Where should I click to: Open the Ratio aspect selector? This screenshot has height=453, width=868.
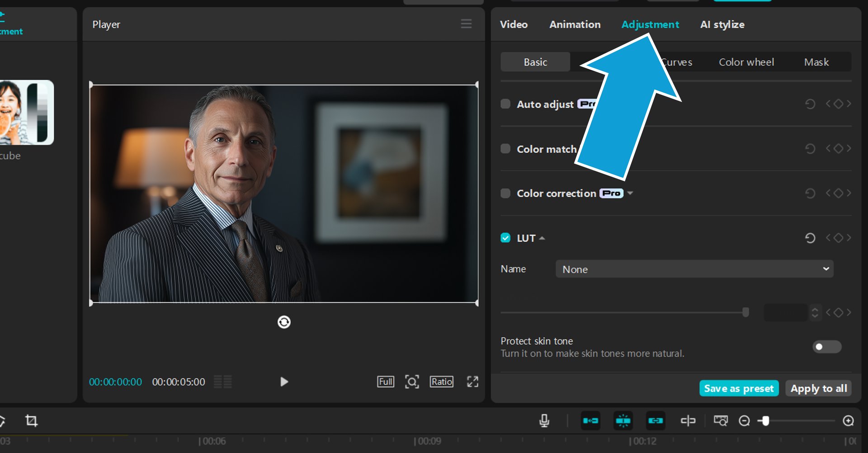441,382
